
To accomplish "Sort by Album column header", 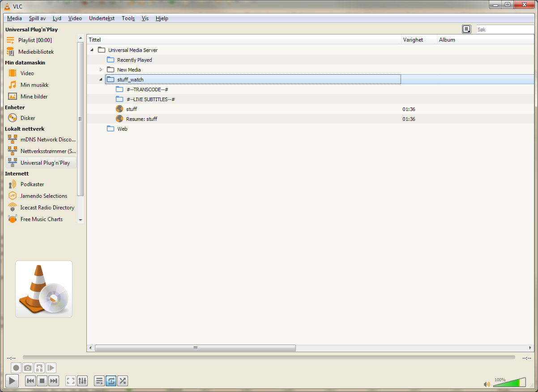I will (x=486, y=40).
